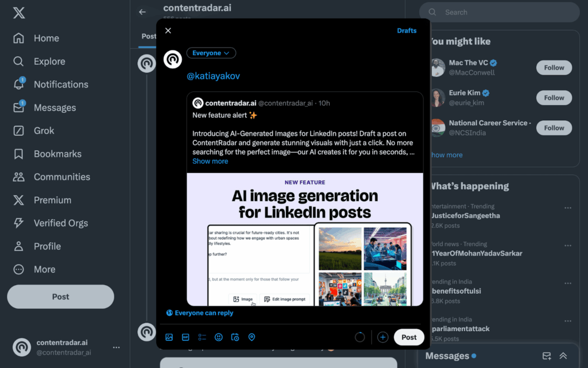Go to Notifications in sidebar

point(60,85)
